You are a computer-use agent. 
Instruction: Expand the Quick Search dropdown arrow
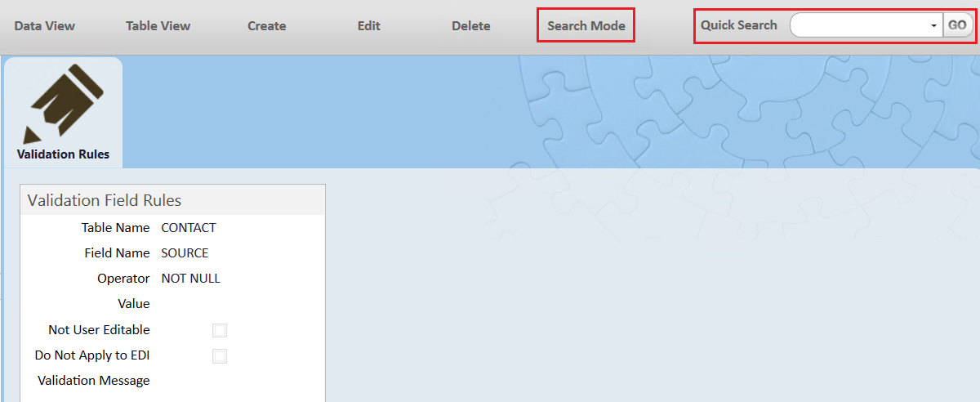934,26
